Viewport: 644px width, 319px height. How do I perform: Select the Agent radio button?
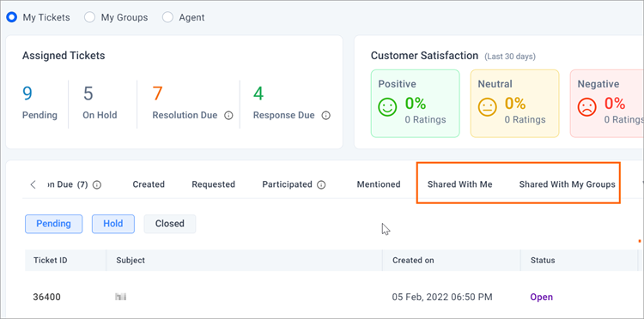click(x=167, y=18)
